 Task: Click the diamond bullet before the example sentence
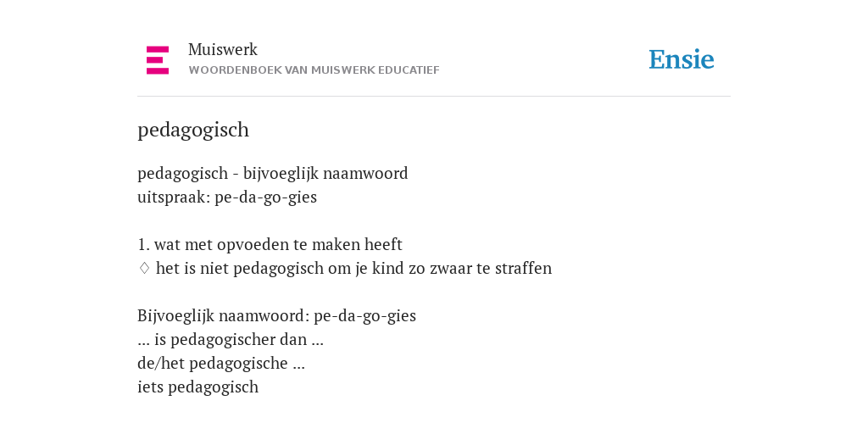click(x=144, y=268)
